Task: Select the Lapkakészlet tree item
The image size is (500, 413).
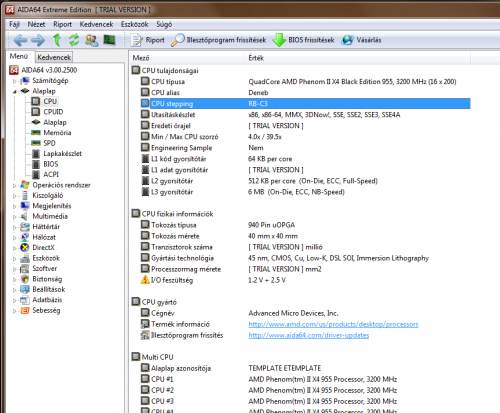Action: 62,154
